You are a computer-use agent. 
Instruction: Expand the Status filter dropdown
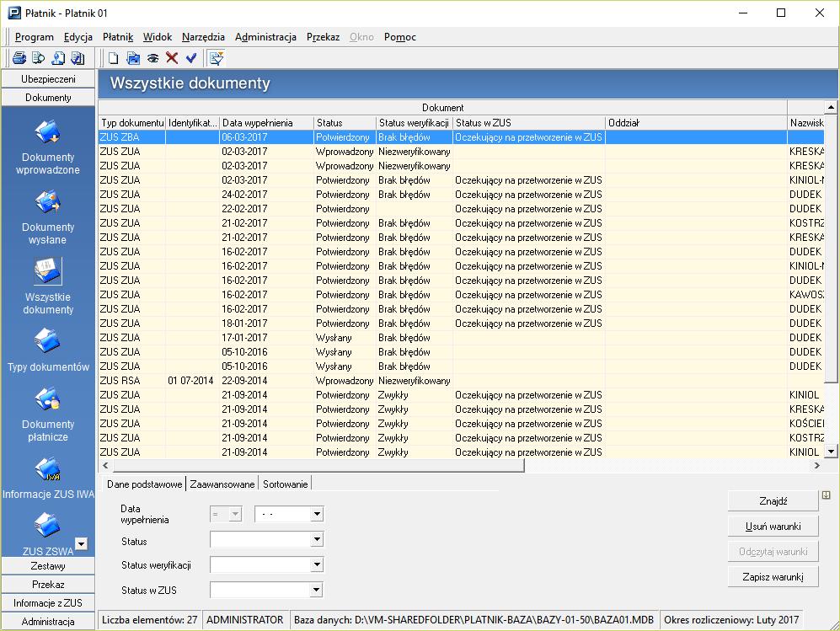tap(317, 539)
